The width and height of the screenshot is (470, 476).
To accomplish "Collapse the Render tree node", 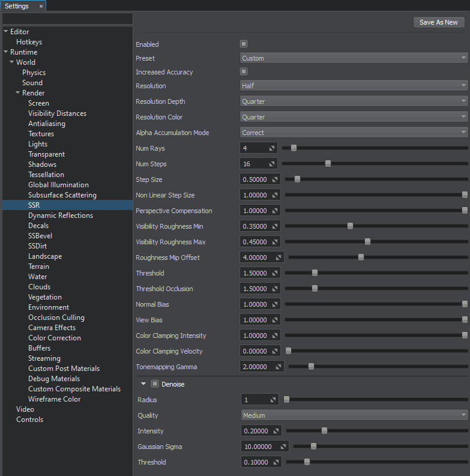I will [18, 92].
